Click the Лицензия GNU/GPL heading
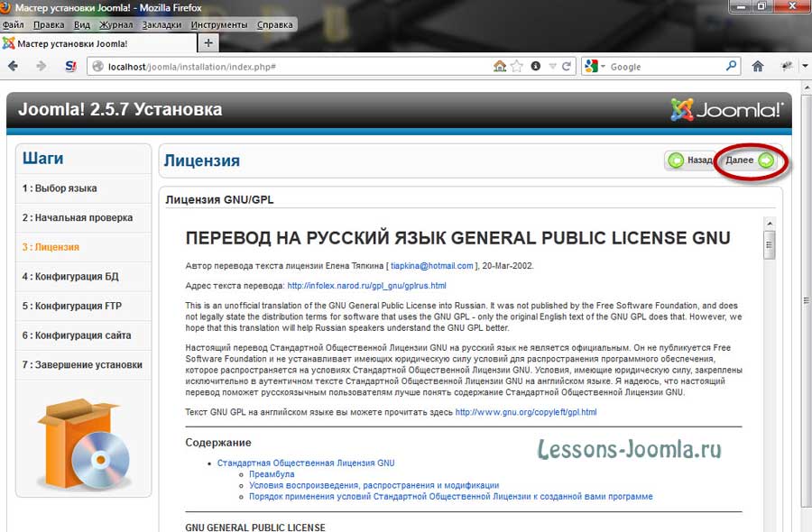Screen dimensions: 812x532 (x=219, y=200)
